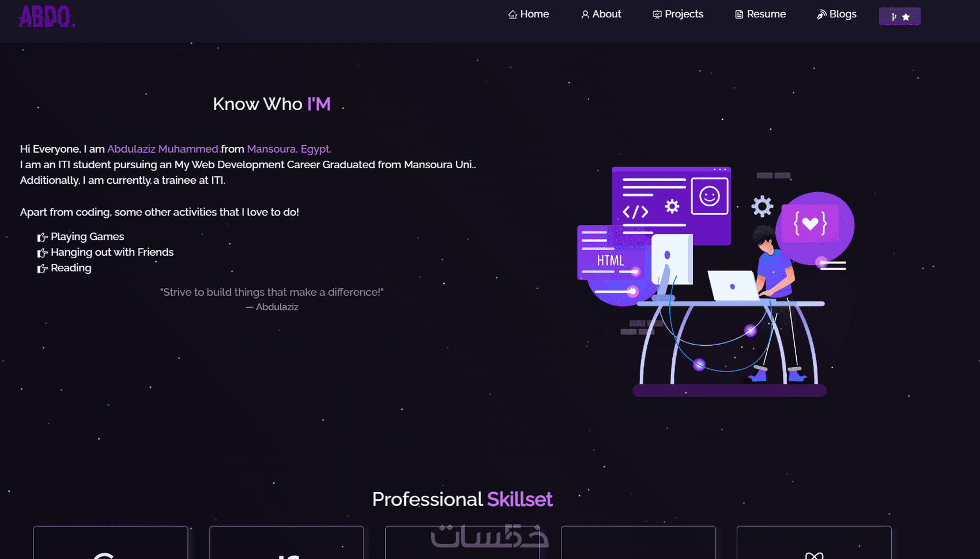980x559 pixels.
Task: Click the HTML card in the illustration
Action: click(611, 253)
